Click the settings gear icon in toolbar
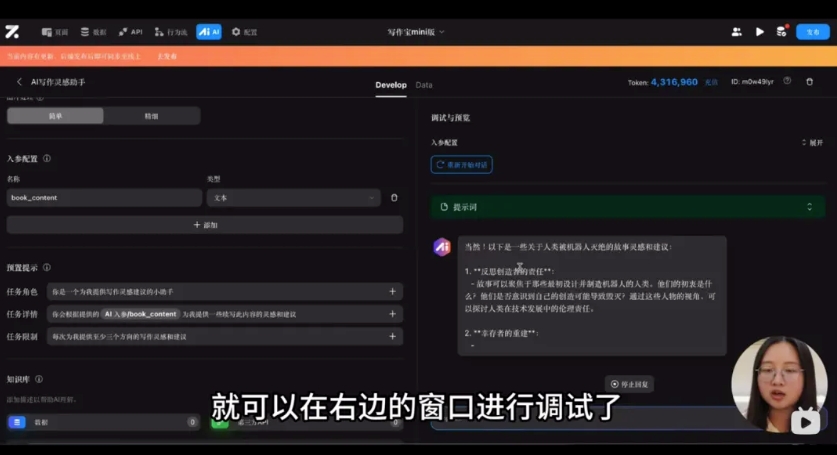Image resolution: width=837 pixels, height=455 pixels. tap(236, 32)
